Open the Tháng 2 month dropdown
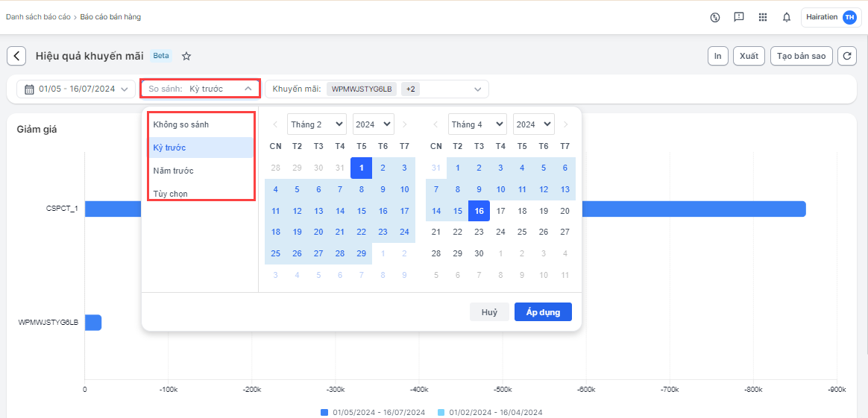Viewport: 868px width, 418px height. 317,124
